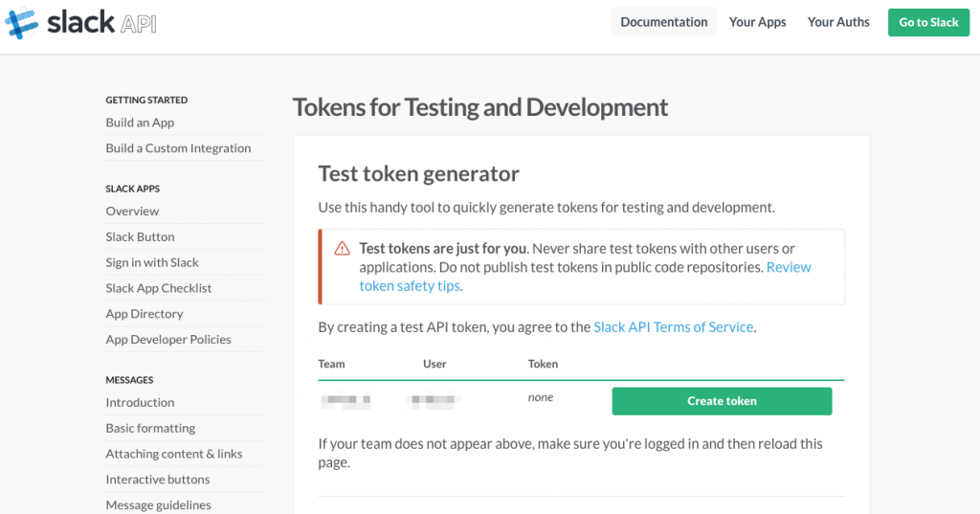
Task: Click the warning triangle icon in the alert
Action: pyautogui.click(x=342, y=248)
